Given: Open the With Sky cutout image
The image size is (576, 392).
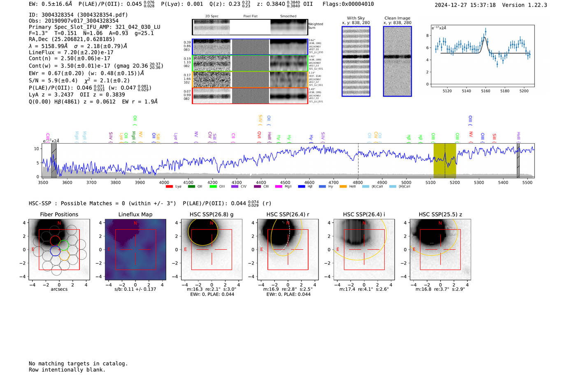Looking at the screenshot, I should tap(356, 61).
